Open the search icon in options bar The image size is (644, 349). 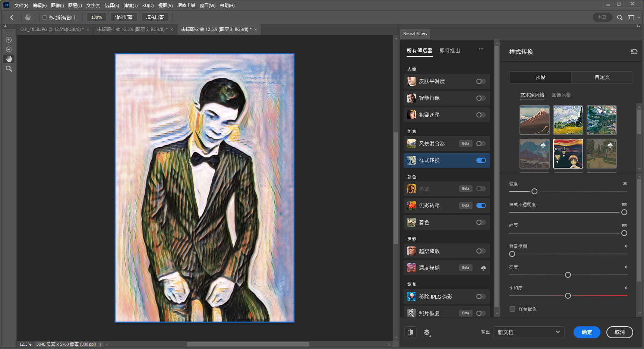(x=619, y=18)
